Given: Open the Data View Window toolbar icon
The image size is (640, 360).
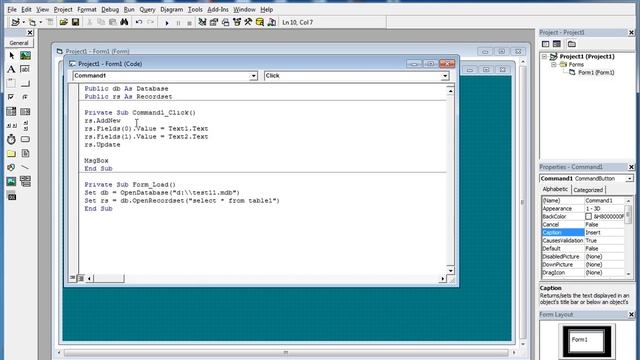Looking at the screenshot, I should click(x=260, y=22).
